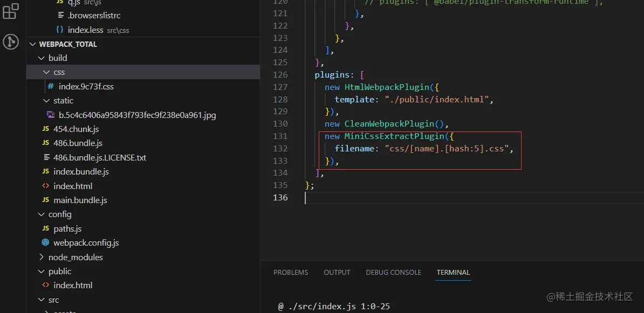This screenshot has height=313, width=644.
Task: Click the CSS hash icon of index.9c73f.css
Action: point(51,87)
